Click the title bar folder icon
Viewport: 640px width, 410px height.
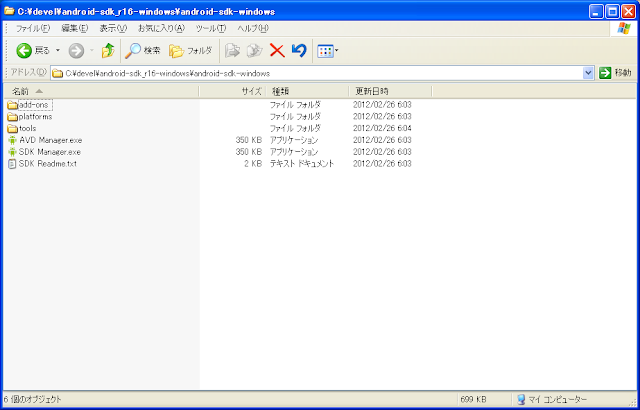point(9,11)
